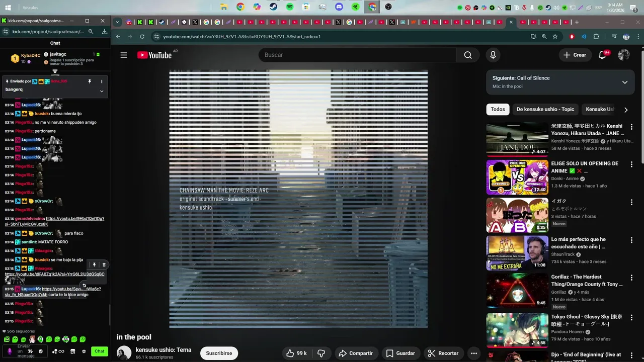Click the Compartir share button

coord(356,353)
